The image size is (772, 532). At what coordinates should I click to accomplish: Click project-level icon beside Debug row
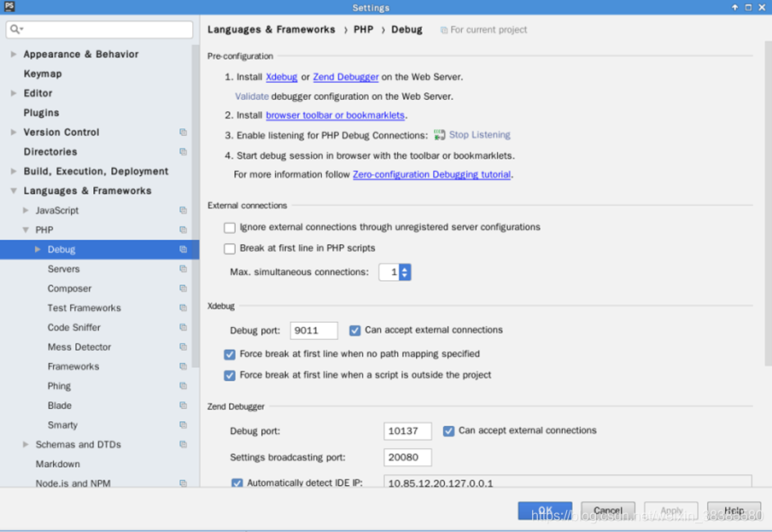pos(183,249)
